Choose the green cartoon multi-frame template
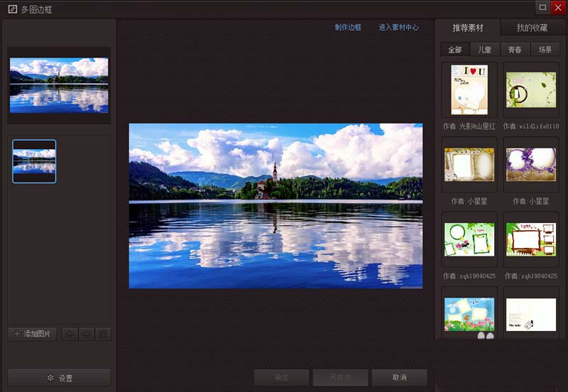This screenshot has height=392, width=568. (x=469, y=239)
